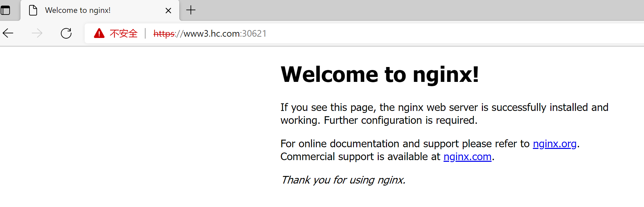Refresh the current page
The image size is (644, 207).
66,33
